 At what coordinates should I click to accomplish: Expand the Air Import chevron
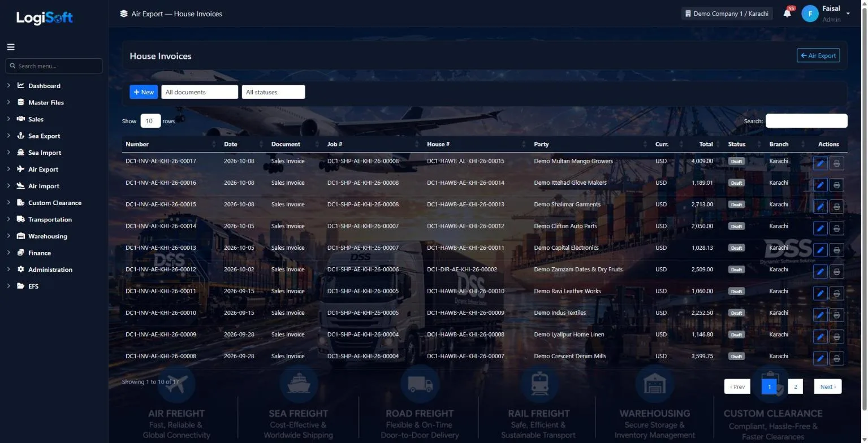coord(9,186)
